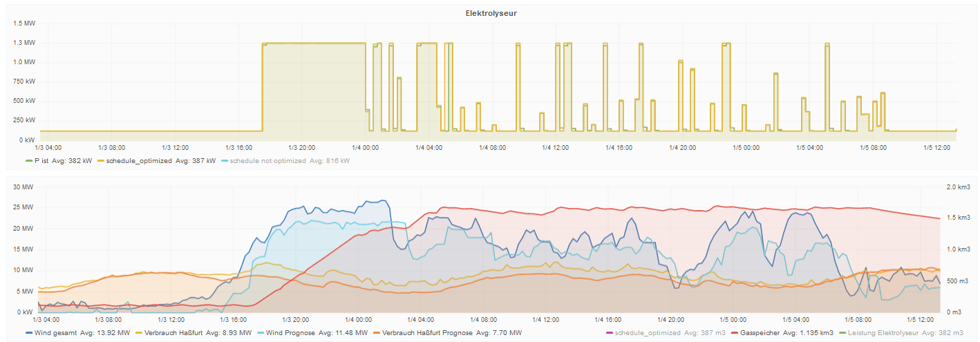This screenshot has height=342, width=980.
Task: Click the blue Wind gesamt color marker
Action: click(28, 333)
